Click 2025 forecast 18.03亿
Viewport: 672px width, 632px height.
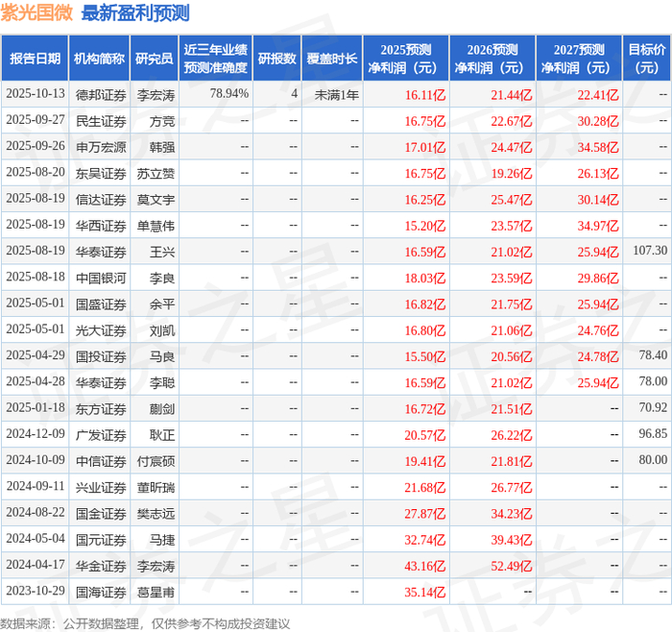[425, 279]
